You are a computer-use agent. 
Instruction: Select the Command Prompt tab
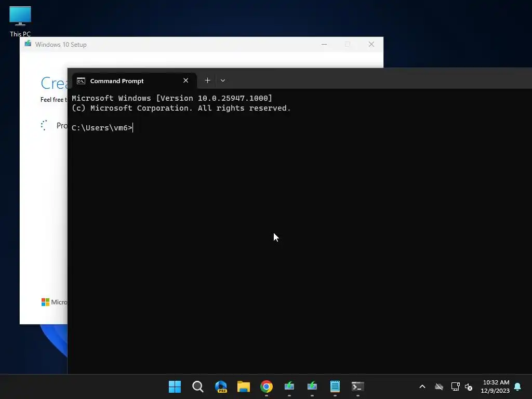(134, 81)
